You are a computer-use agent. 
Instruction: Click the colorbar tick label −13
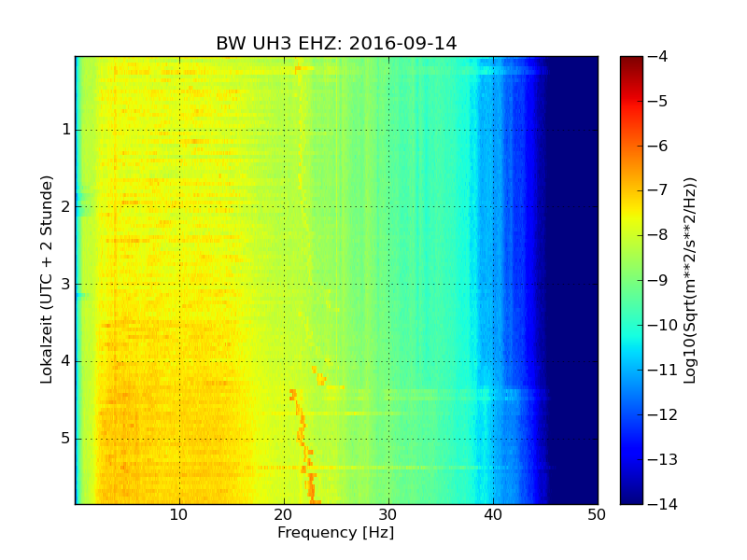[x=663, y=459]
